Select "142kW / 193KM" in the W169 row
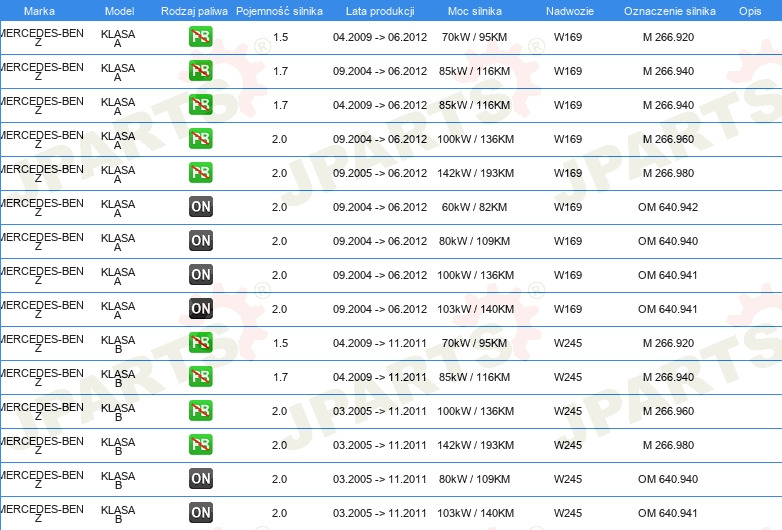The height and width of the screenshot is (530, 782). click(x=475, y=173)
